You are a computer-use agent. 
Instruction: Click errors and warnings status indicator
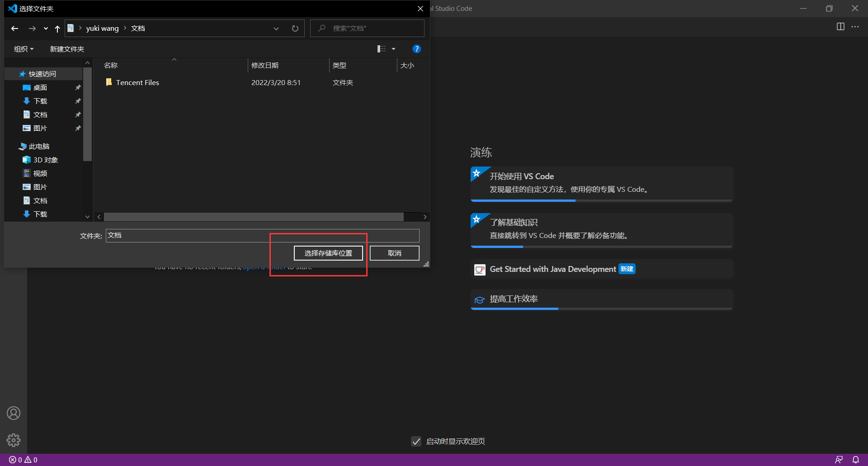pos(23,460)
